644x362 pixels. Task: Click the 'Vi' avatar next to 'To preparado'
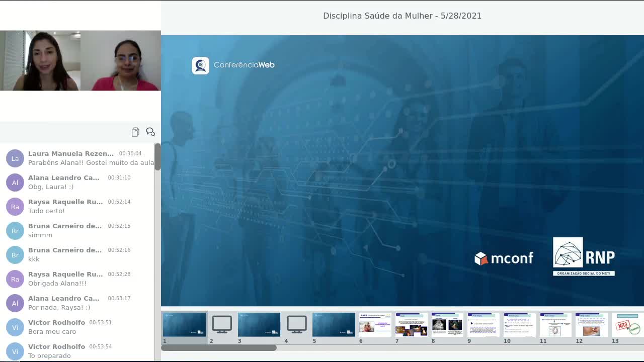click(x=15, y=351)
